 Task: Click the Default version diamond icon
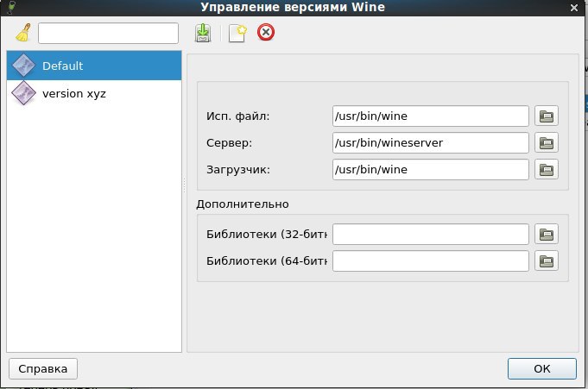(x=23, y=66)
